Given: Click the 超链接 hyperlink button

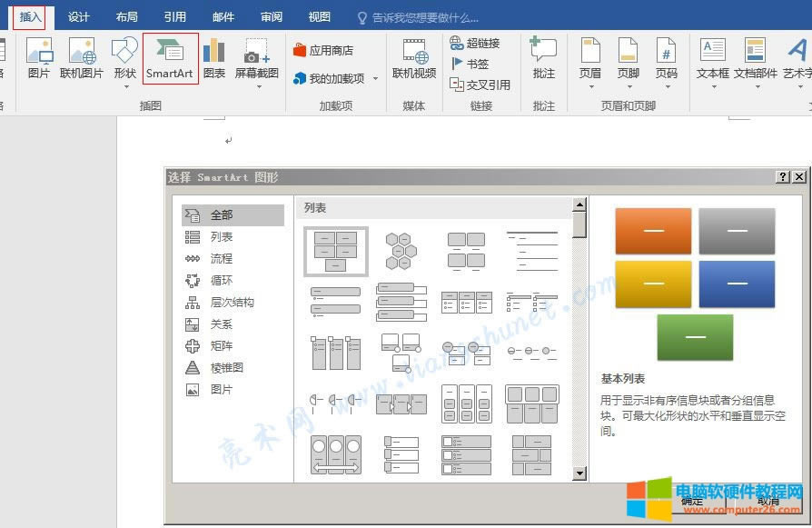Looking at the screenshot, I should 475,43.
